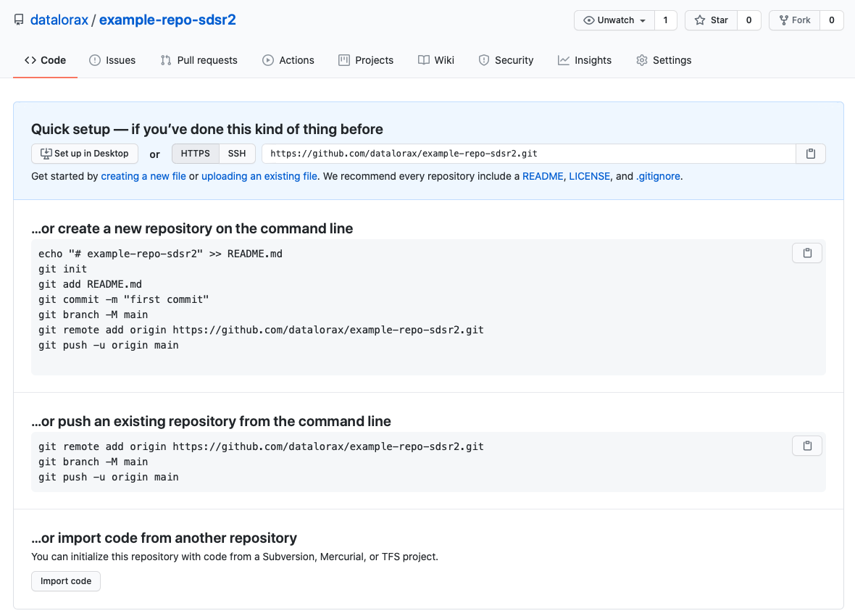
Task: Click the Insights graph icon
Action: pyautogui.click(x=563, y=60)
